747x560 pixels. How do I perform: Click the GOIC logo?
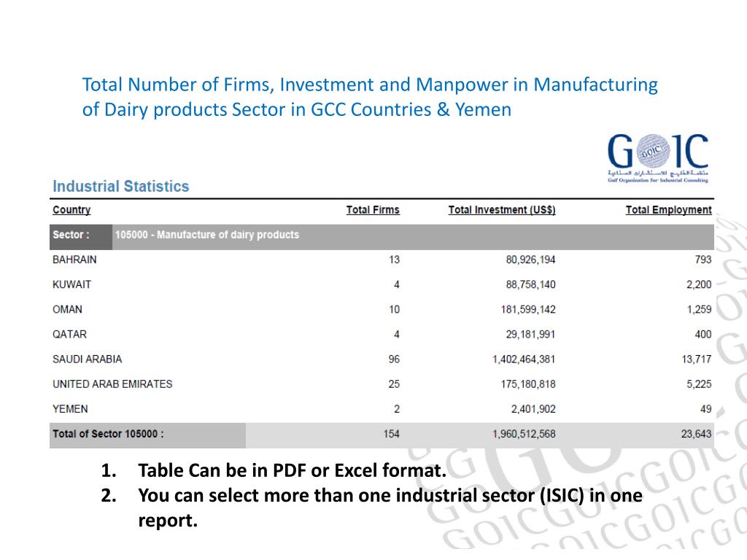pos(657,158)
